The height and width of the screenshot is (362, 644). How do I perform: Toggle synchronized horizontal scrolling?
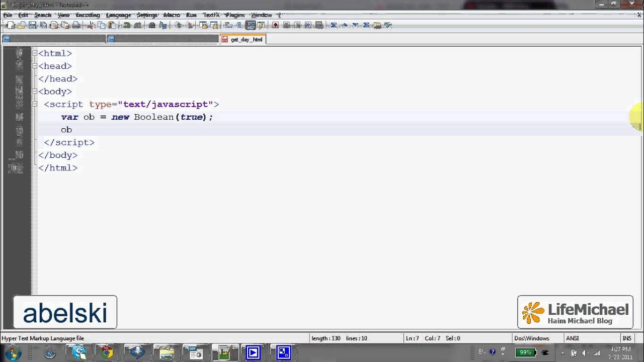pyautogui.click(x=214, y=25)
